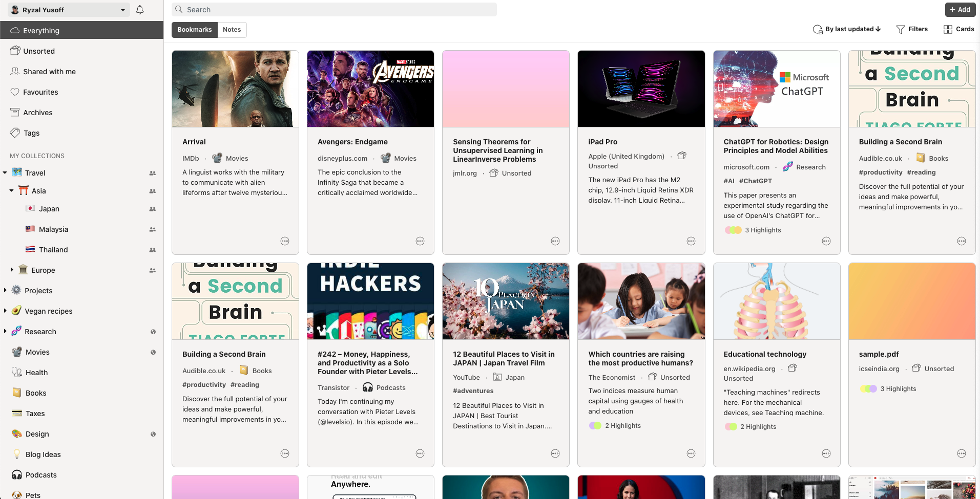Click the Research collection icon on ChatGPT card

coord(788,166)
